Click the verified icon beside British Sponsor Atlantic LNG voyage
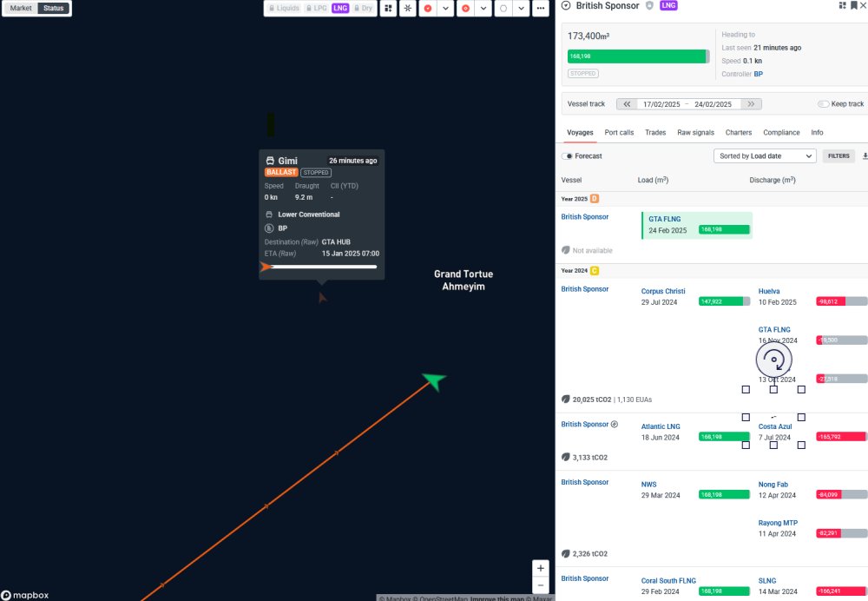Image resolution: width=868 pixels, height=601 pixels. coord(615,425)
